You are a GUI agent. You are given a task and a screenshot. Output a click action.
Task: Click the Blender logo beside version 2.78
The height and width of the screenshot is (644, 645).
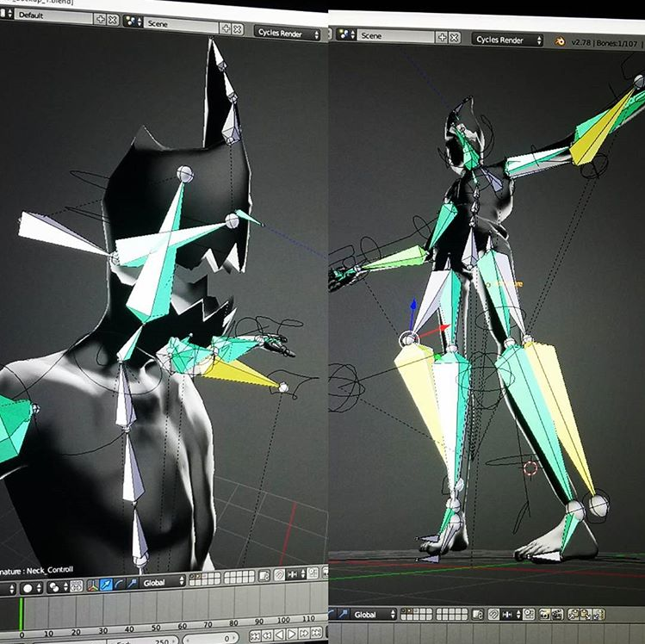(x=559, y=40)
